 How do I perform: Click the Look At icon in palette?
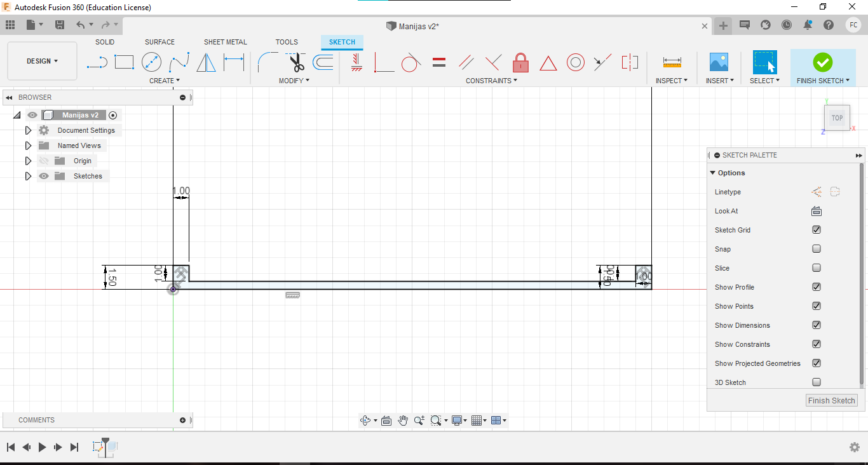point(817,211)
